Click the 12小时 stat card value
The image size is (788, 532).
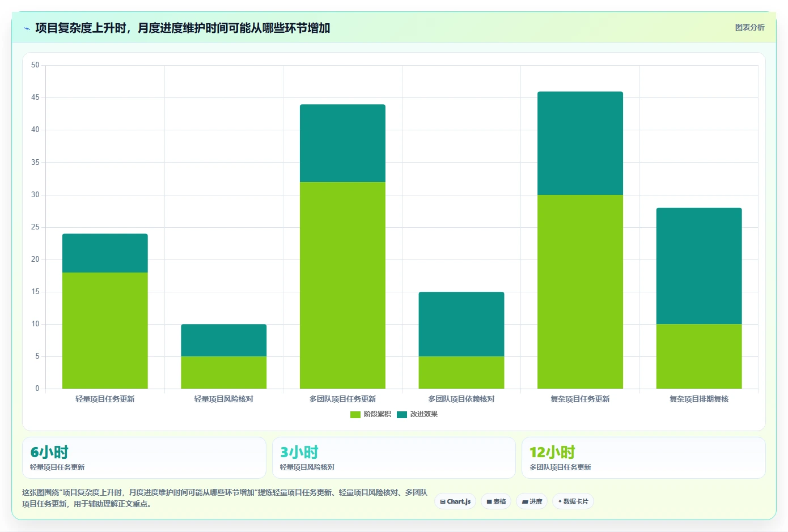552,452
